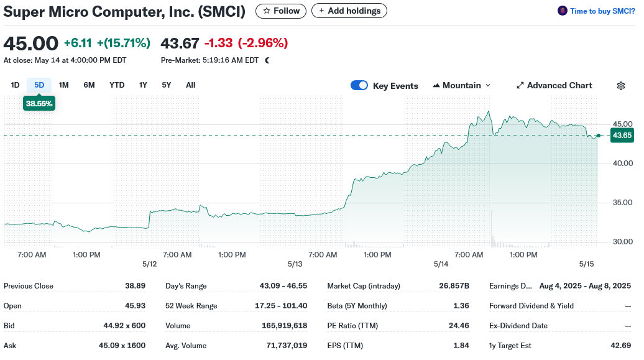Open the chevron next to Mountain
The width and height of the screenshot is (644, 360).
(x=488, y=85)
